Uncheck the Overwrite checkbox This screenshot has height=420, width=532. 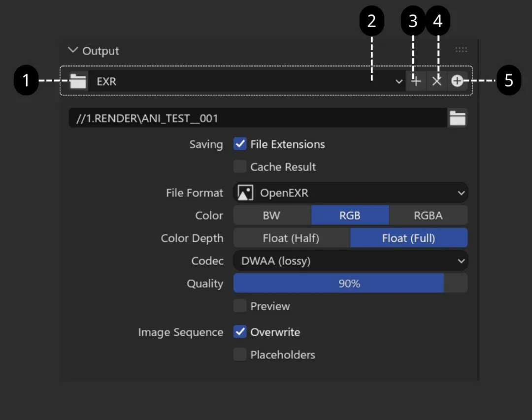coord(240,332)
